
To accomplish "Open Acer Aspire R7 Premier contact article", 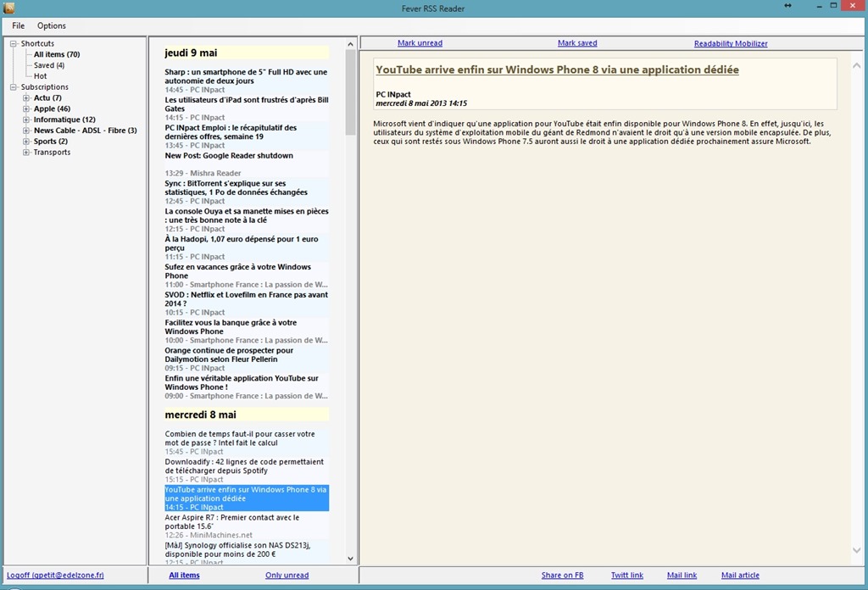I will click(247, 526).
